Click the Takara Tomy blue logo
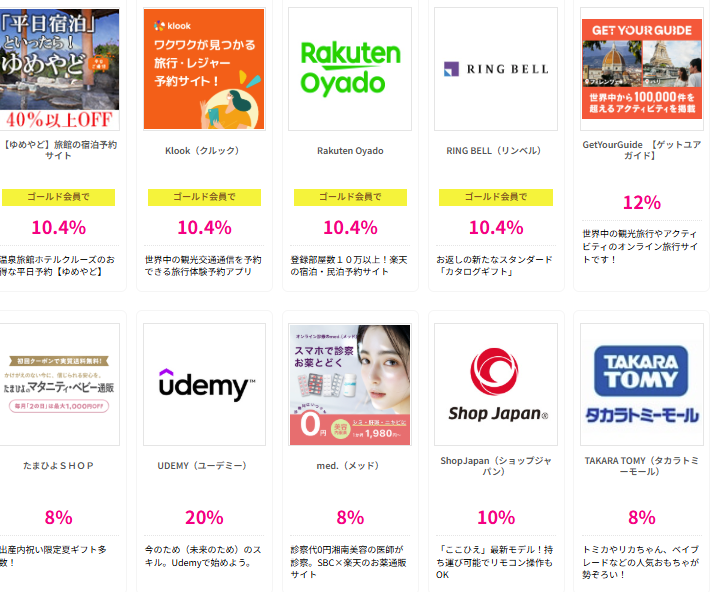712x592 pixels. [x=642, y=385]
